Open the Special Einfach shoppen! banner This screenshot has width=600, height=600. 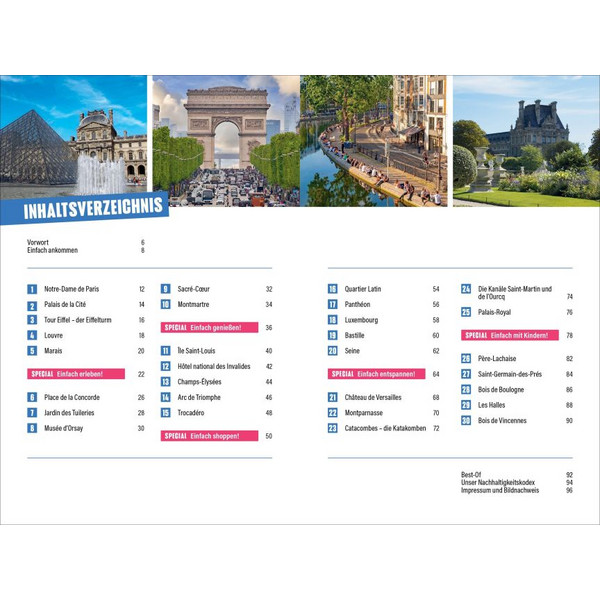(x=209, y=436)
